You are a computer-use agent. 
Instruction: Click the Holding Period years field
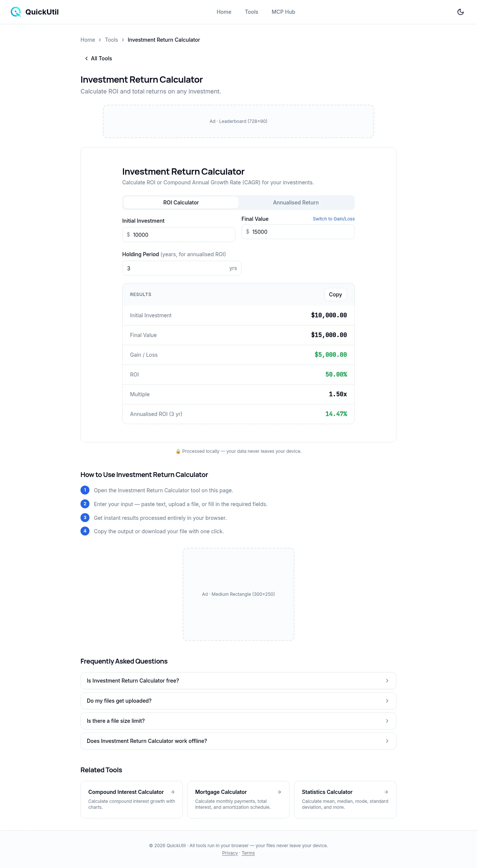point(177,268)
